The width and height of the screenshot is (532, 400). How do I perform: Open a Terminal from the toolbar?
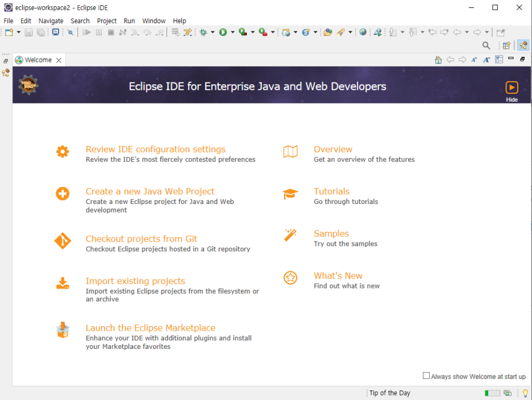click(56, 32)
